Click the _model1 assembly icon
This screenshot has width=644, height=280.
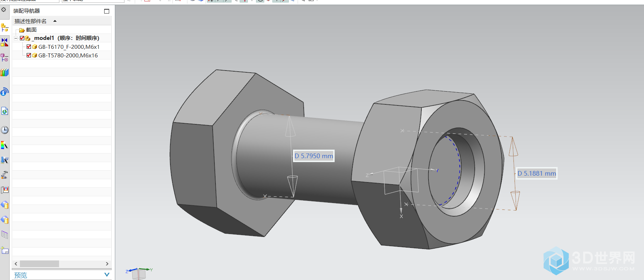click(x=28, y=38)
